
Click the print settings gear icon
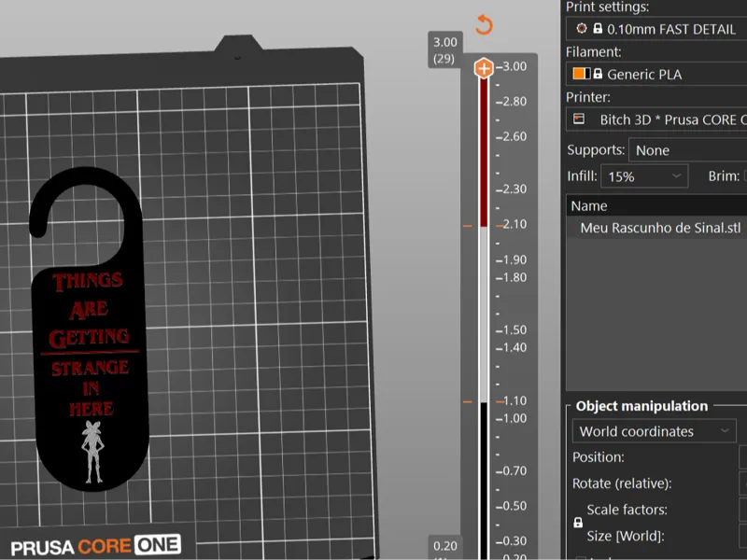click(x=581, y=29)
